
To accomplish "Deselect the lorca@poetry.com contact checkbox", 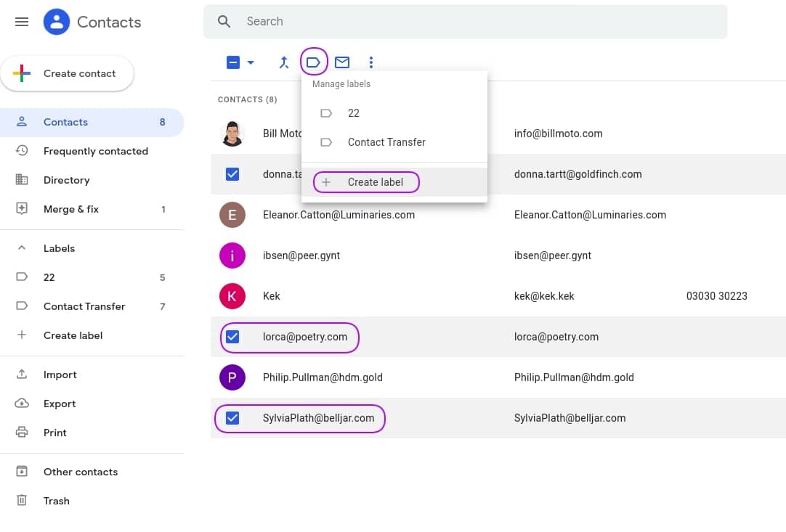I will [x=232, y=337].
